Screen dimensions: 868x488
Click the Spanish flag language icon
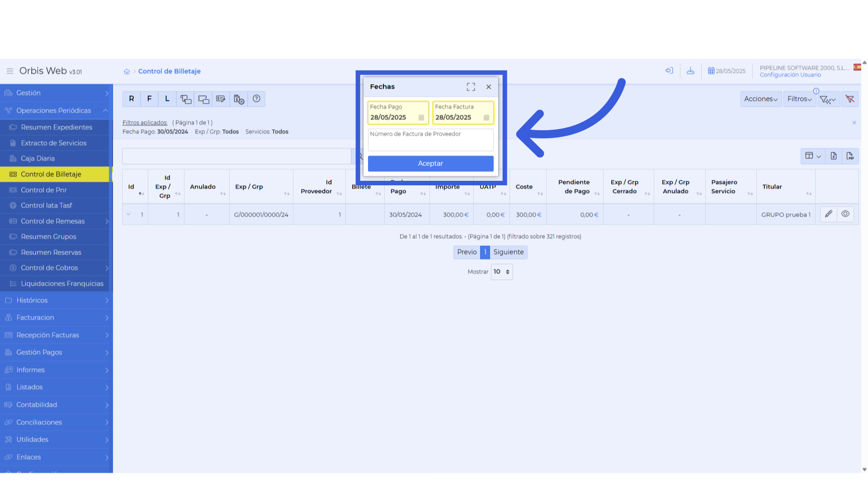[x=857, y=67]
